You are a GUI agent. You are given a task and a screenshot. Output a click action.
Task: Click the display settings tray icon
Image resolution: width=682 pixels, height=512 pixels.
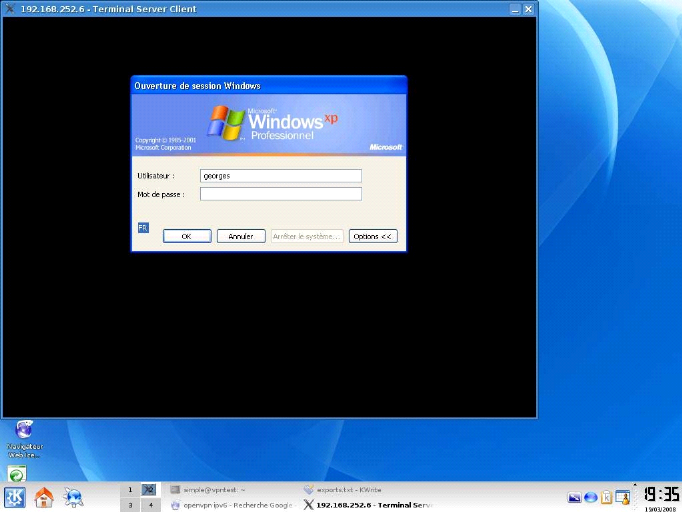(574, 497)
